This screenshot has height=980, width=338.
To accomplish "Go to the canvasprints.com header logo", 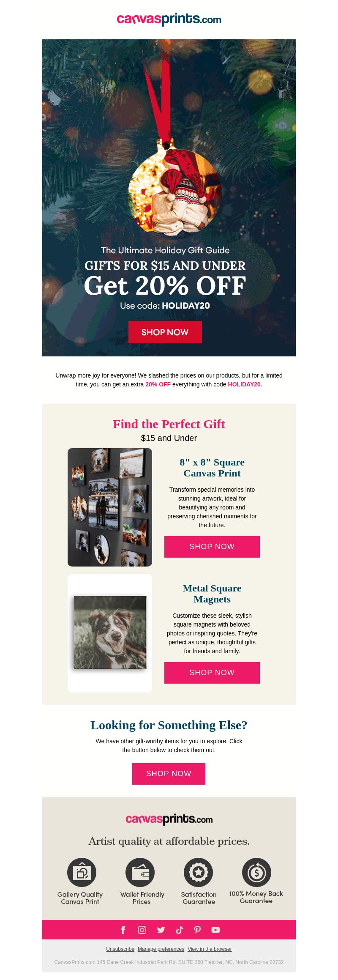I will tap(169, 19).
